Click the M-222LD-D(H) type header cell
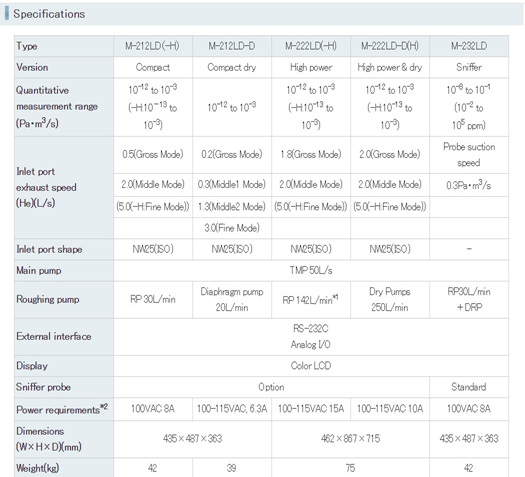525x477 pixels. (390, 46)
